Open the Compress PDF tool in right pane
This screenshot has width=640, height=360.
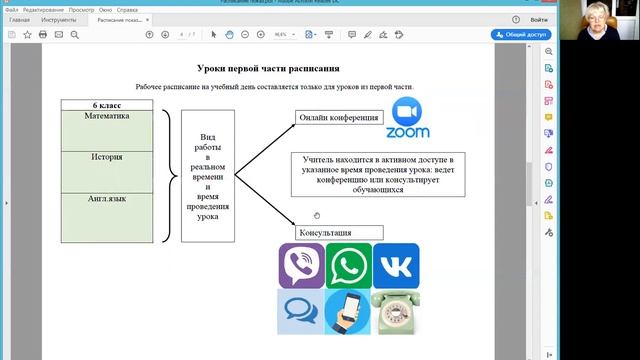point(549,183)
